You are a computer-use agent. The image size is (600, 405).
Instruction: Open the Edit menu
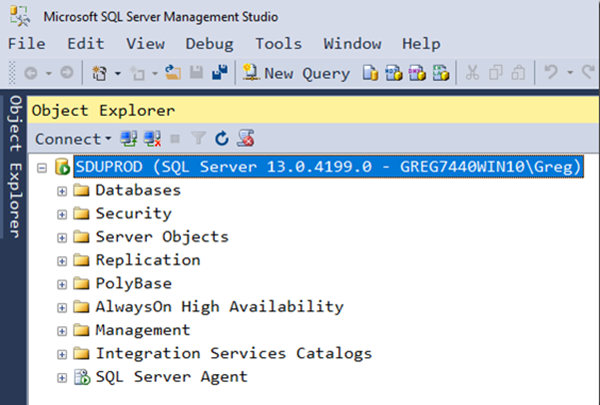pyautogui.click(x=86, y=44)
